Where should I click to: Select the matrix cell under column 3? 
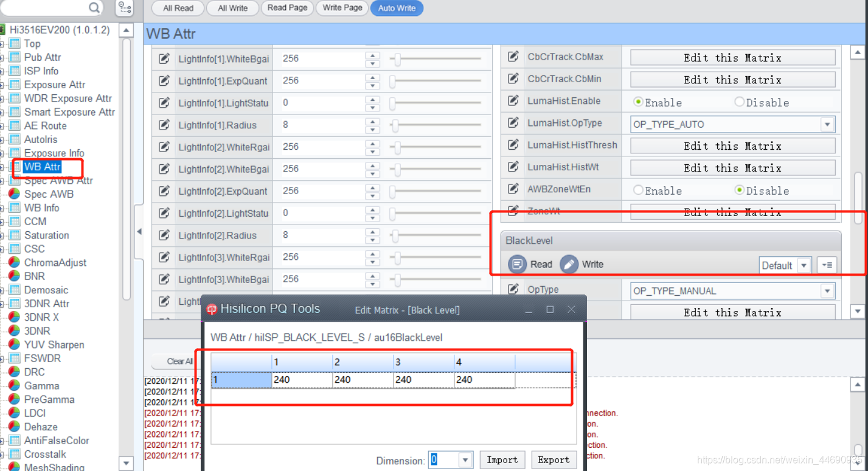pyautogui.click(x=424, y=380)
